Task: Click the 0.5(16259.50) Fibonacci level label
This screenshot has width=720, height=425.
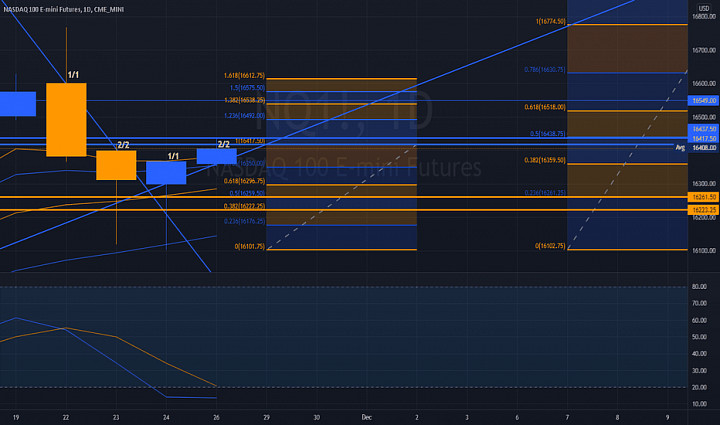Action: click(x=247, y=193)
